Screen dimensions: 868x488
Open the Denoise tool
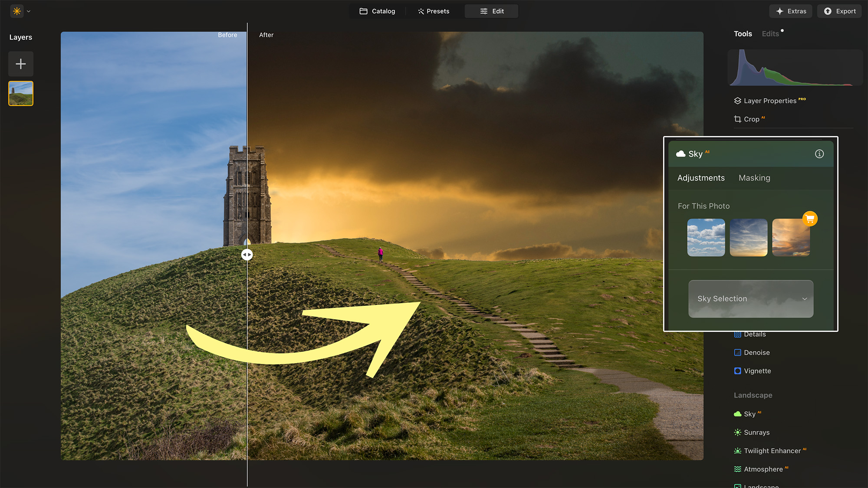click(x=752, y=353)
